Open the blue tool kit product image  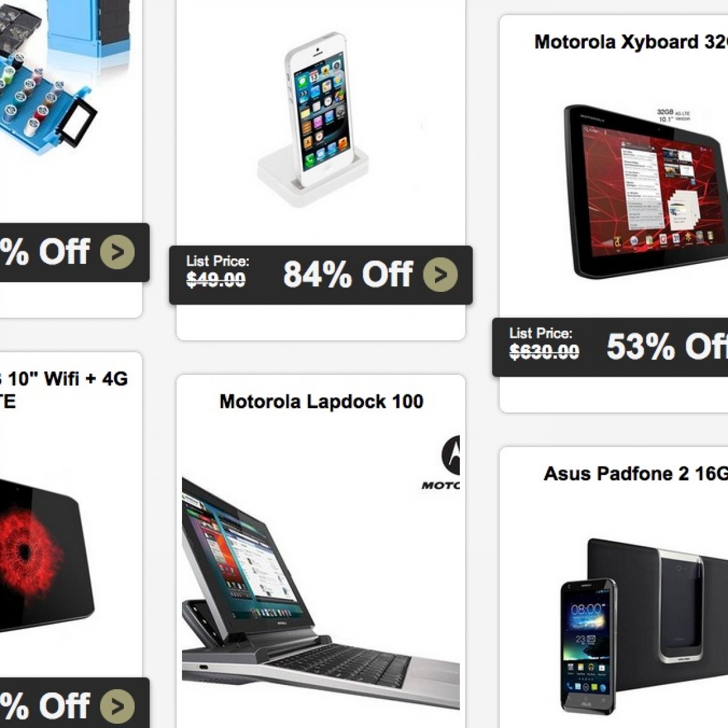[64, 76]
